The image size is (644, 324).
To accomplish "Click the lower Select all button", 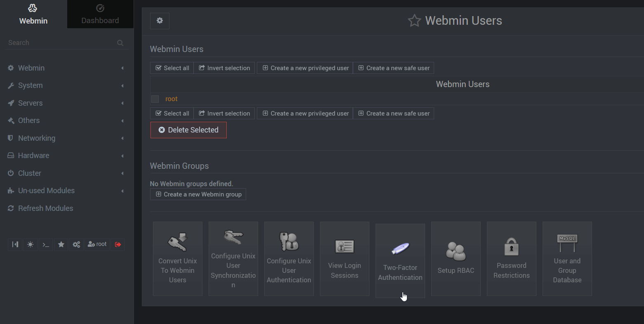I will tap(172, 114).
